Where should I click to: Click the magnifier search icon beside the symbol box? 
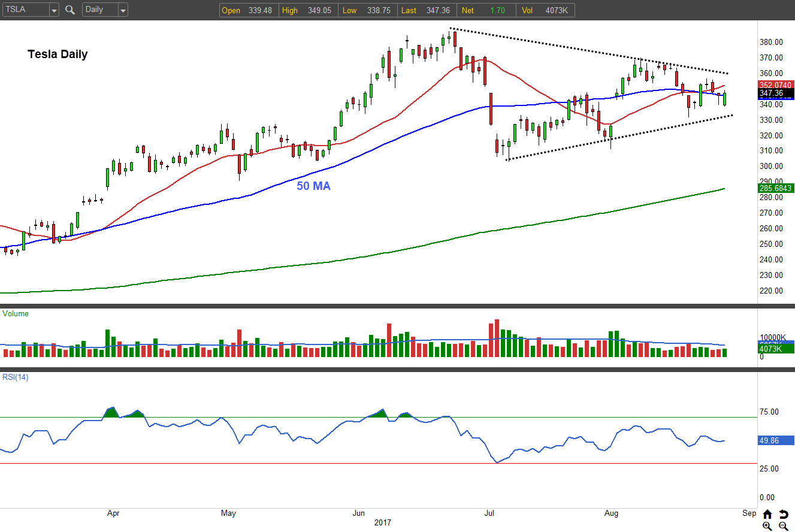[70, 10]
